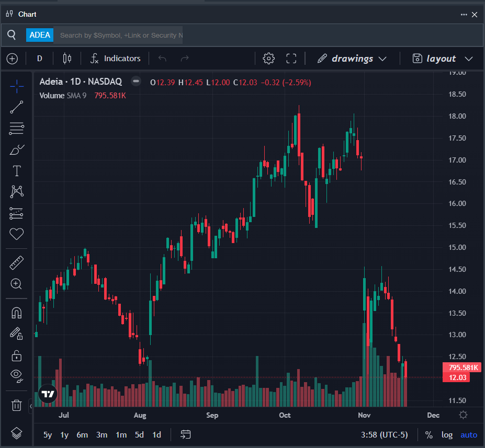
Task: Open the candlestick chart type selector
Action: point(66,59)
